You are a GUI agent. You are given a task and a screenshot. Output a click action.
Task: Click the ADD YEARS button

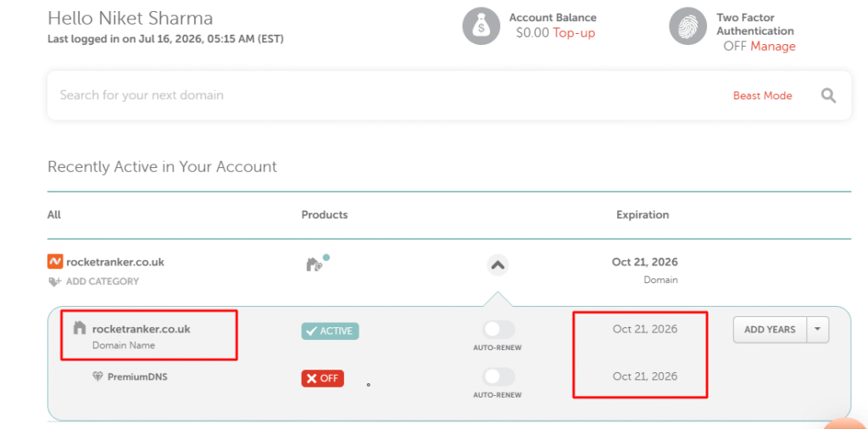click(x=770, y=330)
